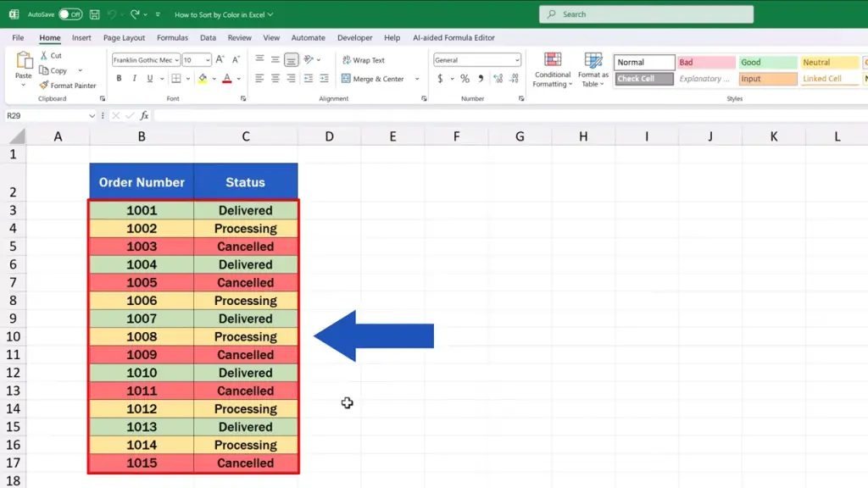Toggle the AutoSave switch
The width and height of the screenshot is (868, 488).
coord(70,14)
